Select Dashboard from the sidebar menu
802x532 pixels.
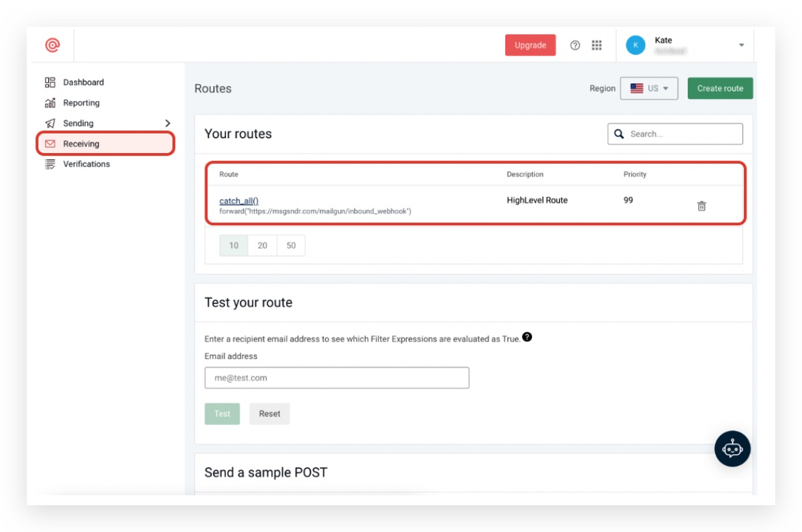point(85,82)
